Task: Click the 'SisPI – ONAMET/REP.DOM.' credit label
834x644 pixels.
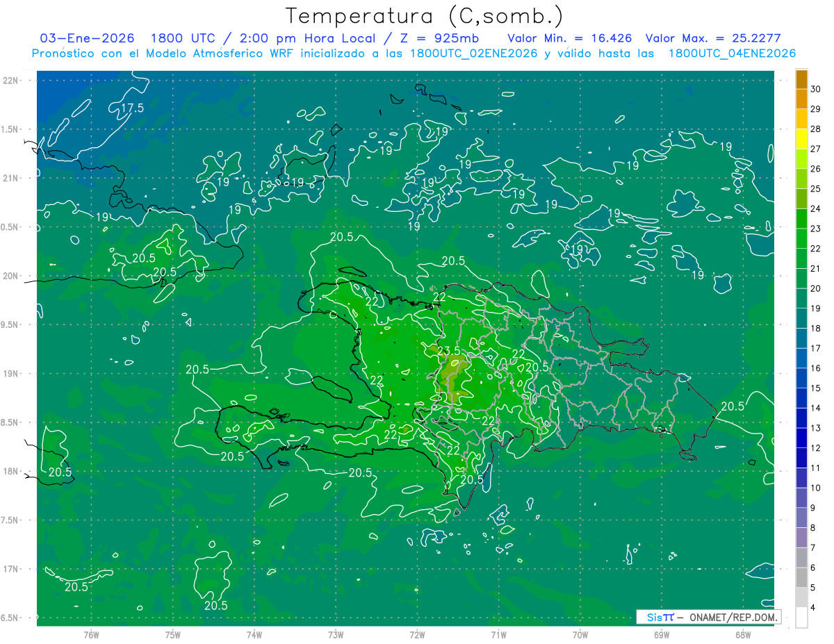Action: [x=708, y=617]
